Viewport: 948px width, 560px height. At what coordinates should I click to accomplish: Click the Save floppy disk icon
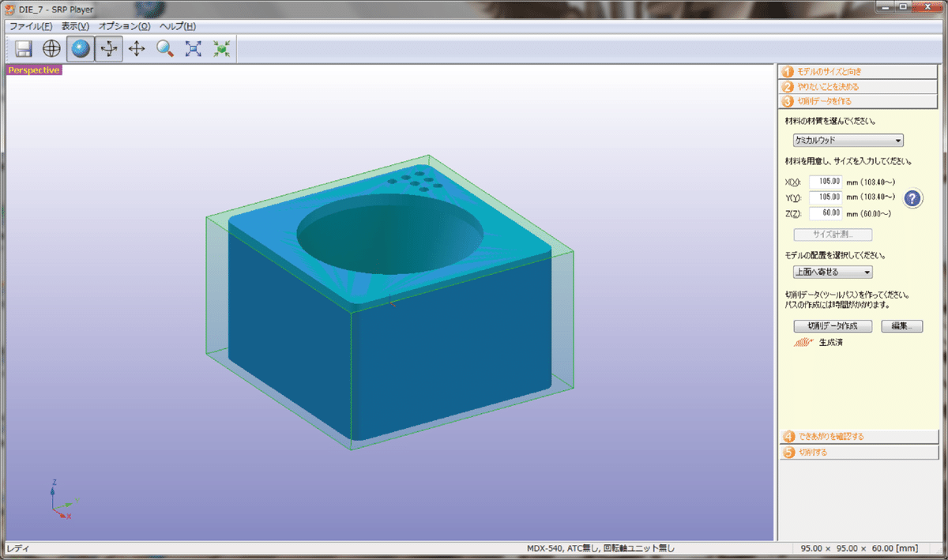point(24,49)
